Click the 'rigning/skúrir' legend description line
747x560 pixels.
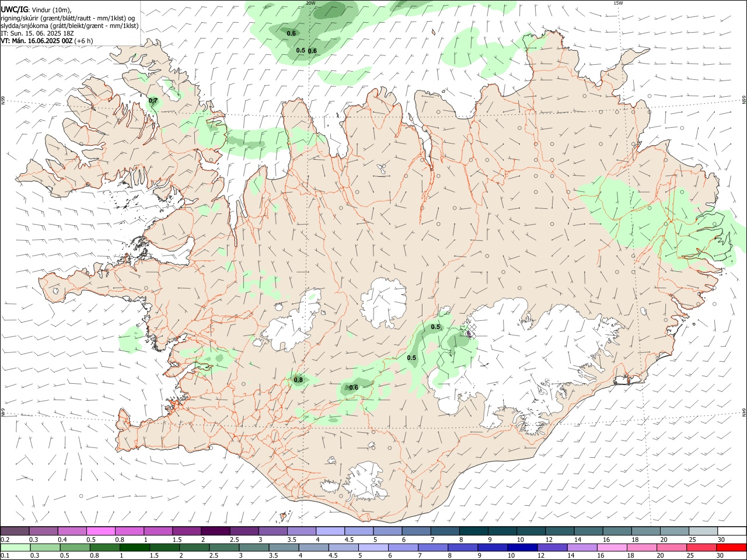[x=67, y=18]
